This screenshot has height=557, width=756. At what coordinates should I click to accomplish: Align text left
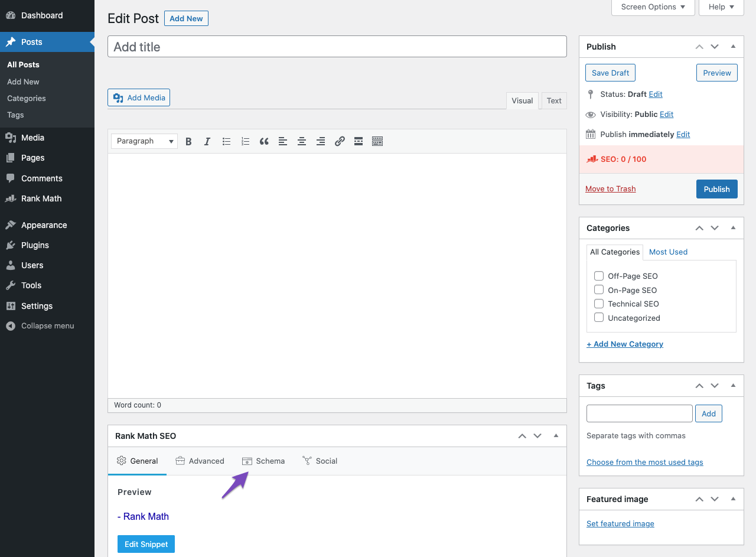283,141
